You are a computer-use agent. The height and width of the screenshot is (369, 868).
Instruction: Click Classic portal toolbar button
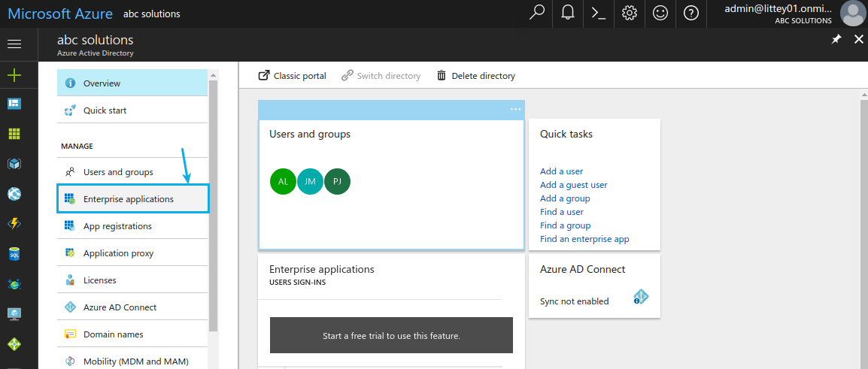pyautogui.click(x=293, y=76)
